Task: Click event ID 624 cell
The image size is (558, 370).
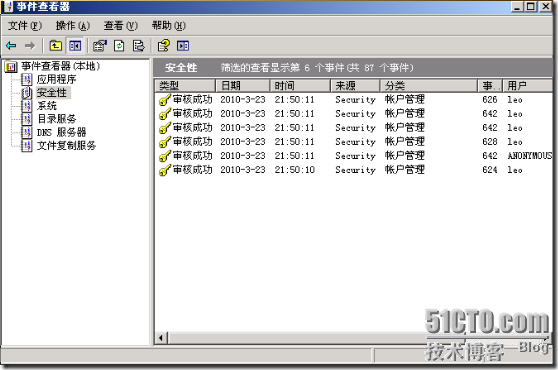Action: [x=490, y=170]
